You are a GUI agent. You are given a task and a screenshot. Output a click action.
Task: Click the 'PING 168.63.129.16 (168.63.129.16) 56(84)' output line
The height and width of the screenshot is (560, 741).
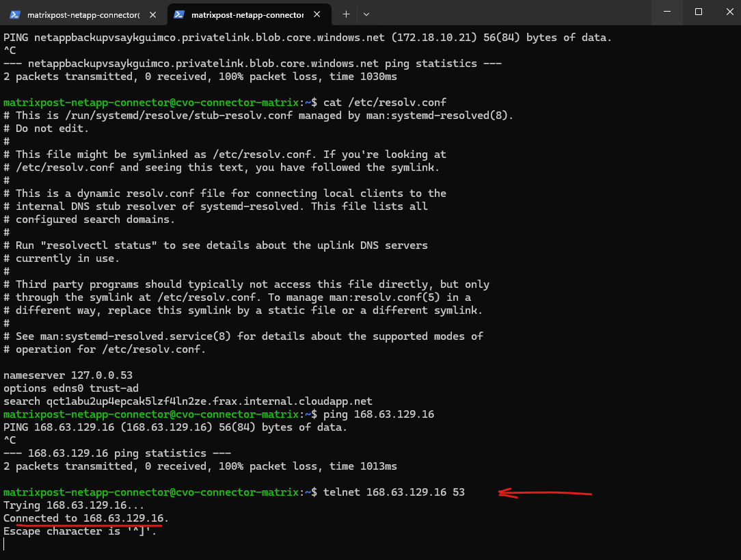click(x=175, y=427)
